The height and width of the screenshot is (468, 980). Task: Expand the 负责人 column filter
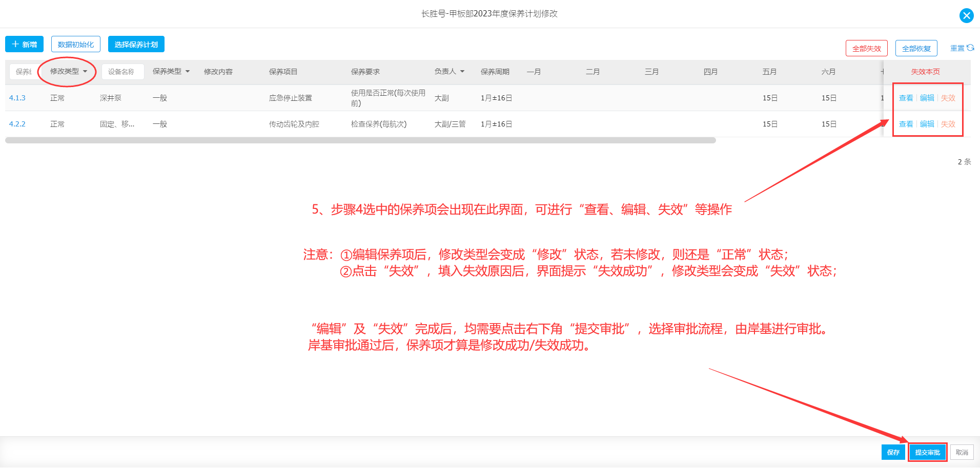[450, 71]
